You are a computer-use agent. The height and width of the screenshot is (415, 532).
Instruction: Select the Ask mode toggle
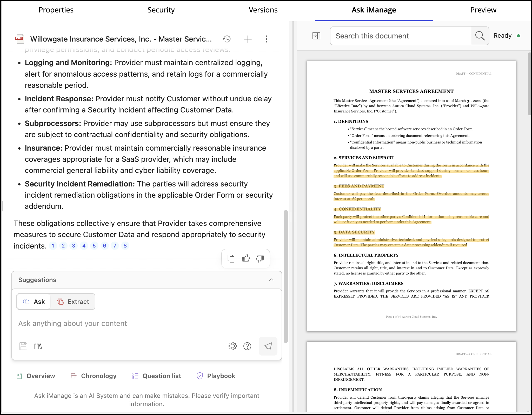(34, 302)
